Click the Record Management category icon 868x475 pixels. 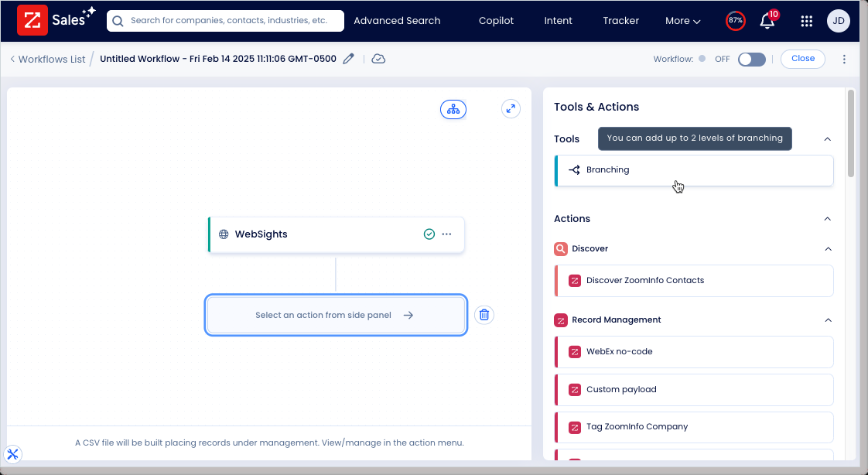[x=561, y=320]
